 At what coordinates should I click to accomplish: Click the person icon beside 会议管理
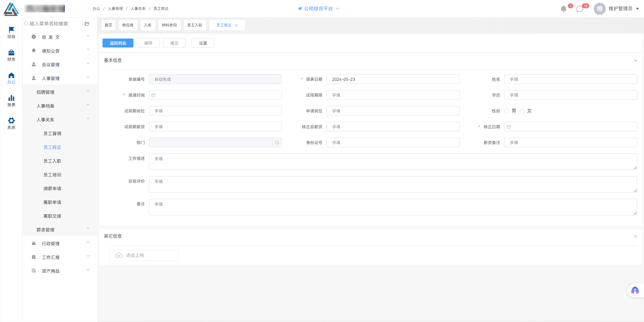tap(34, 64)
